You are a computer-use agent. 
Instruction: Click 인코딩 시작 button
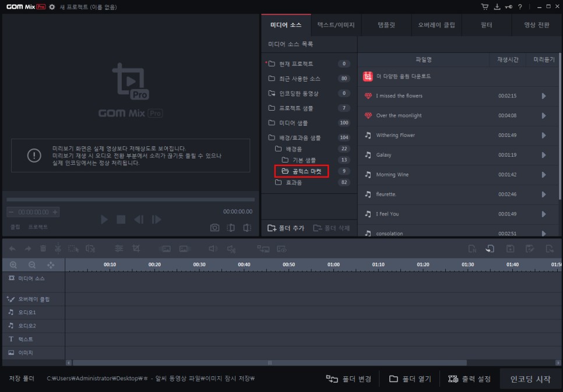530,379
